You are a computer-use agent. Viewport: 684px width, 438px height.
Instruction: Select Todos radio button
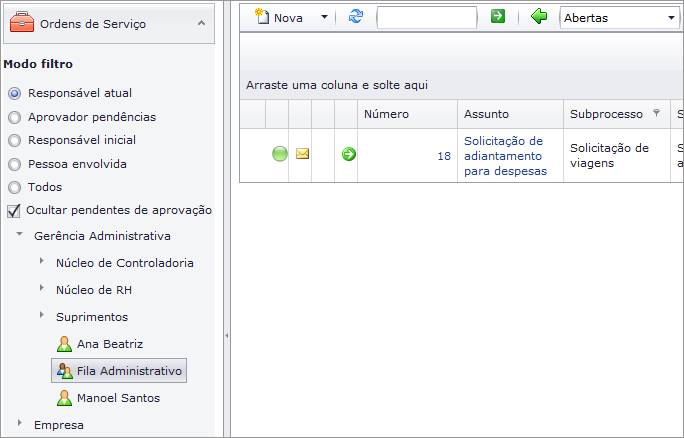[14, 187]
